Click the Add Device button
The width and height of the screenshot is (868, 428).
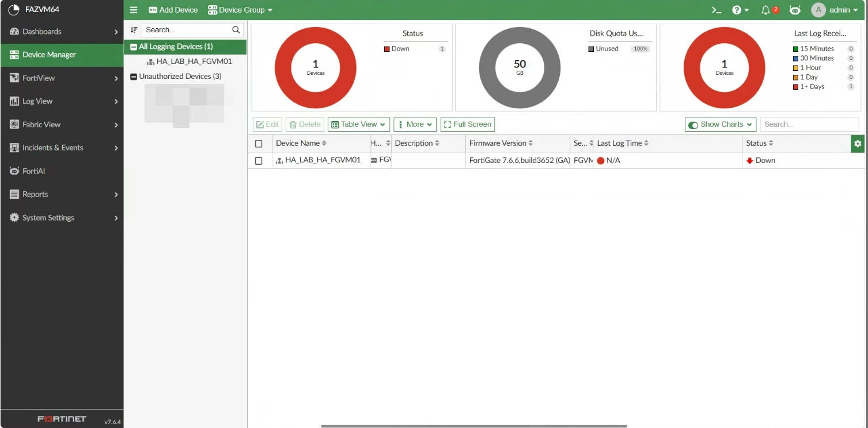pos(173,10)
